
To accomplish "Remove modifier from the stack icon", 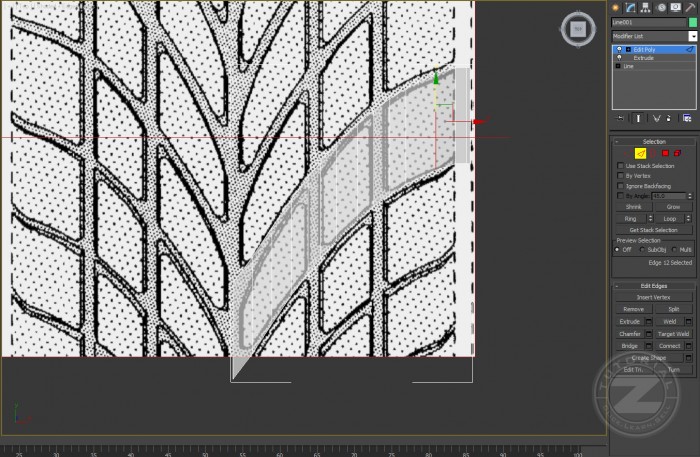I will 669,118.
